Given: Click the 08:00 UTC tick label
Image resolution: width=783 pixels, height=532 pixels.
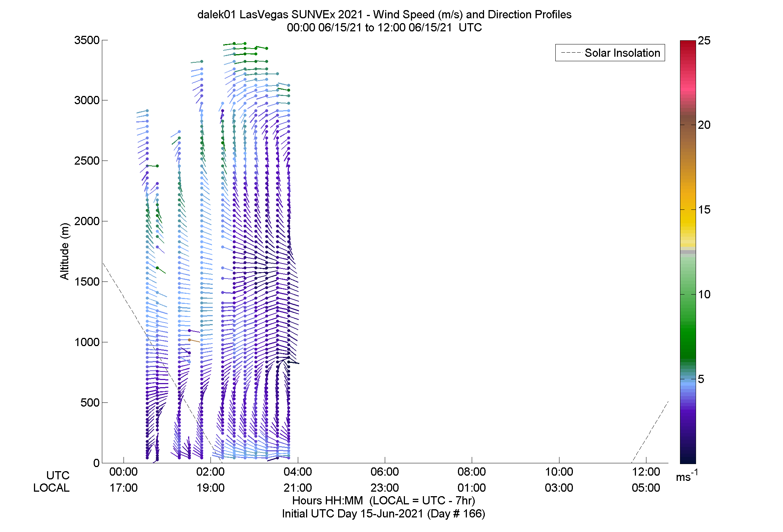Looking at the screenshot, I should click(x=472, y=472).
